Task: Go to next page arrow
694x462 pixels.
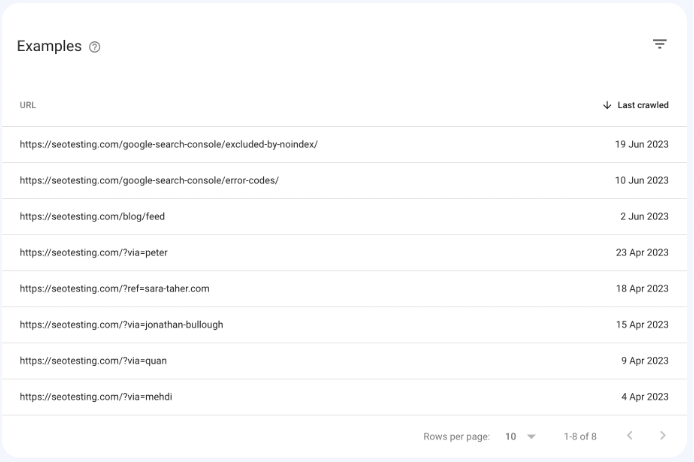Action: tap(663, 435)
